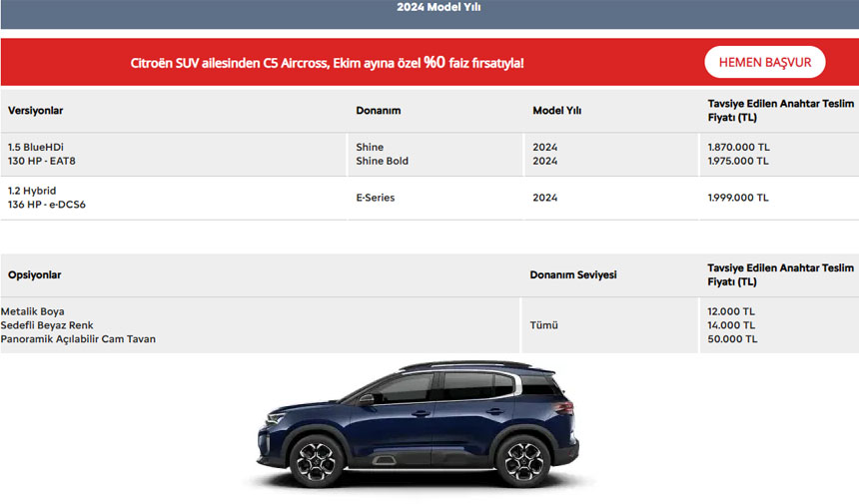Screen dimensions: 859x504
Task: Click the Shine Bold trim text
Action: tap(382, 161)
